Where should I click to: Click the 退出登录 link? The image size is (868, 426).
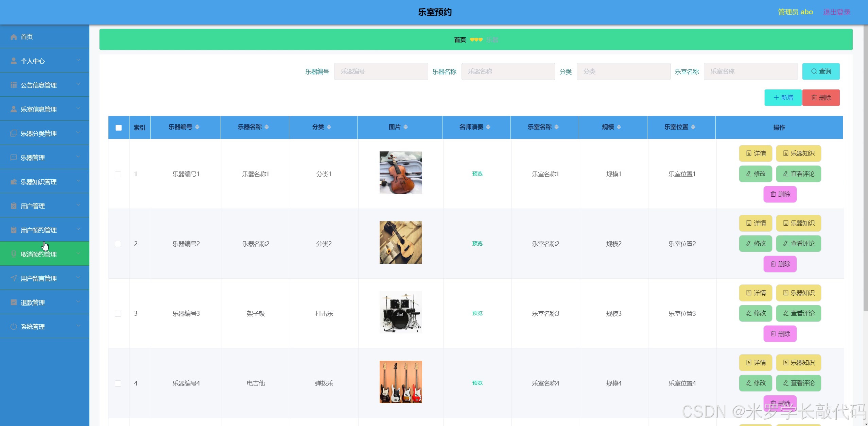pyautogui.click(x=836, y=12)
